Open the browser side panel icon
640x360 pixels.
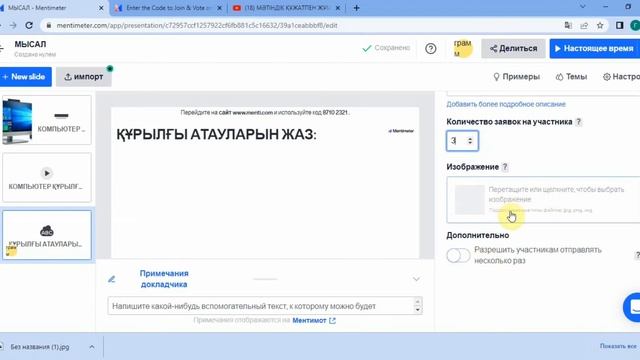pyautogui.click(x=619, y=25)
